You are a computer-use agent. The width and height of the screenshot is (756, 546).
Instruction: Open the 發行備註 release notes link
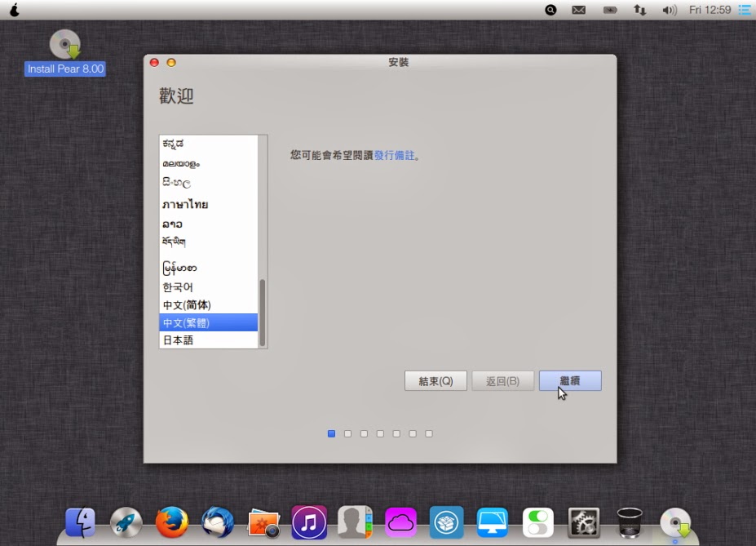394,155
